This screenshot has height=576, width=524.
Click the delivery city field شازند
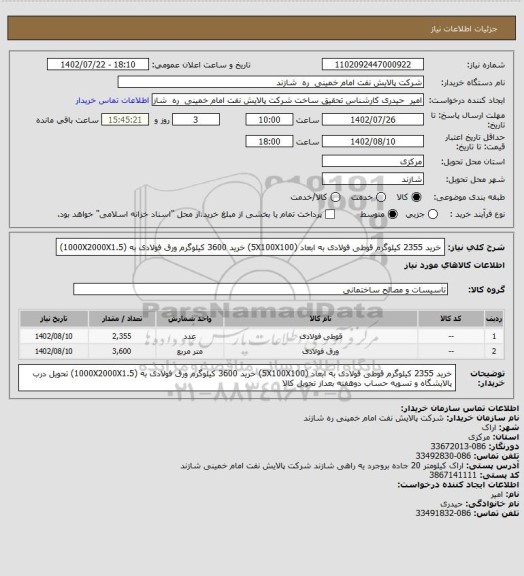373,179
